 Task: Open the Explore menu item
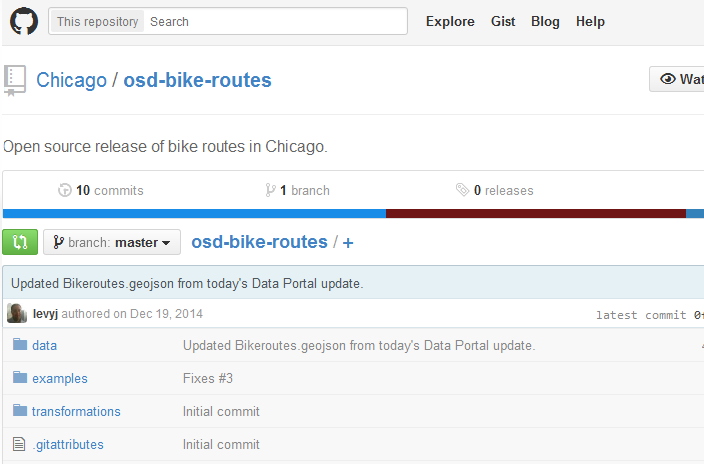tap(450, 21)
